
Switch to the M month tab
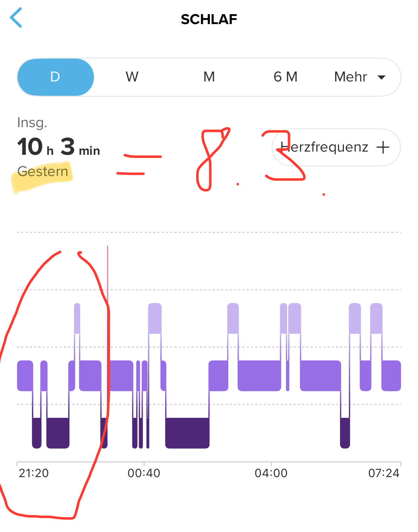coord(209,77)
